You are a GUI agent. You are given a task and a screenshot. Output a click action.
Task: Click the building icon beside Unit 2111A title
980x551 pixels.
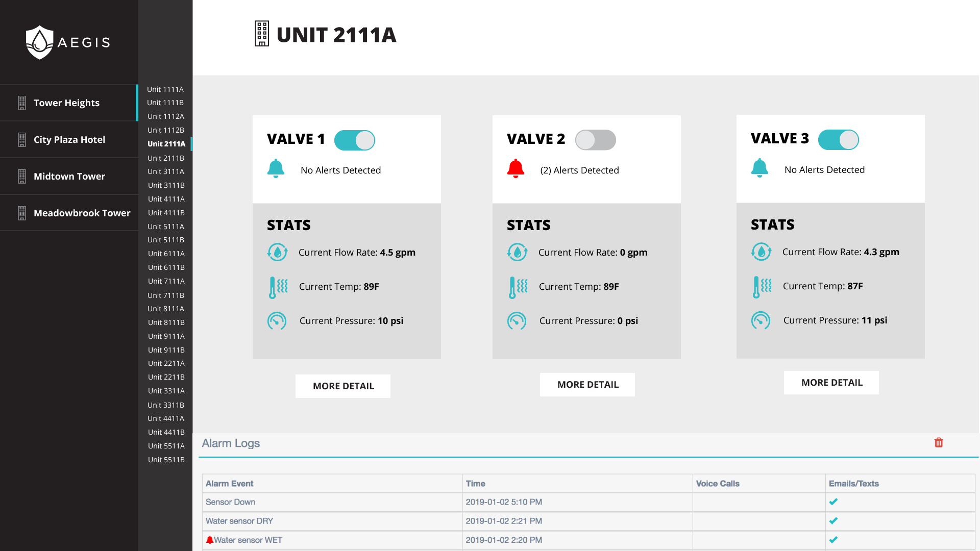pyautogui.click(x=262, y=34)
